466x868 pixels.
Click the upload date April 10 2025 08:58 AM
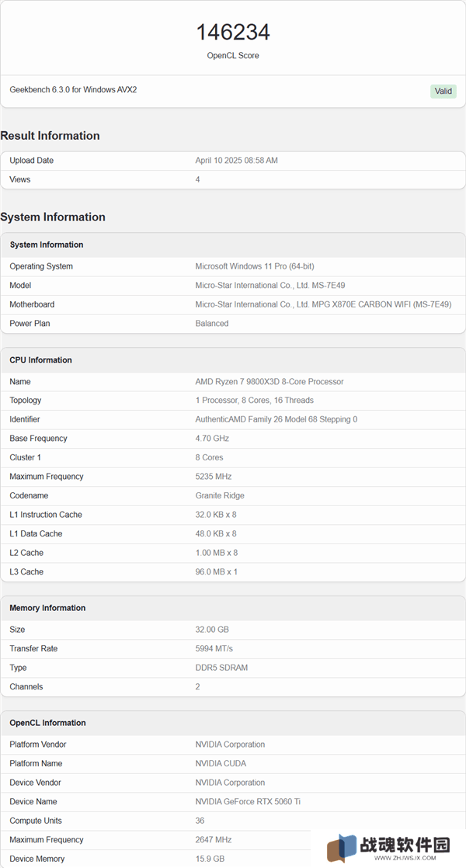point(236,161)
